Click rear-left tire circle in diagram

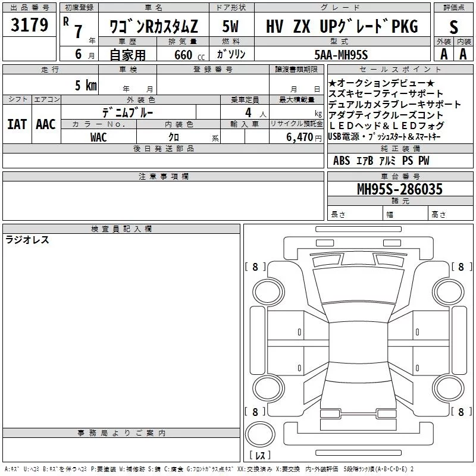[x=268, y=389]
